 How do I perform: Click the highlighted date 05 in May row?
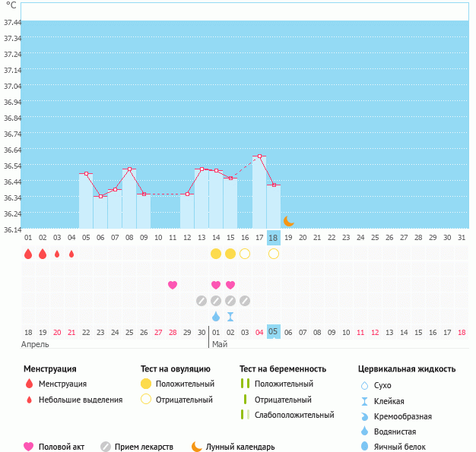tap(274, 332)
